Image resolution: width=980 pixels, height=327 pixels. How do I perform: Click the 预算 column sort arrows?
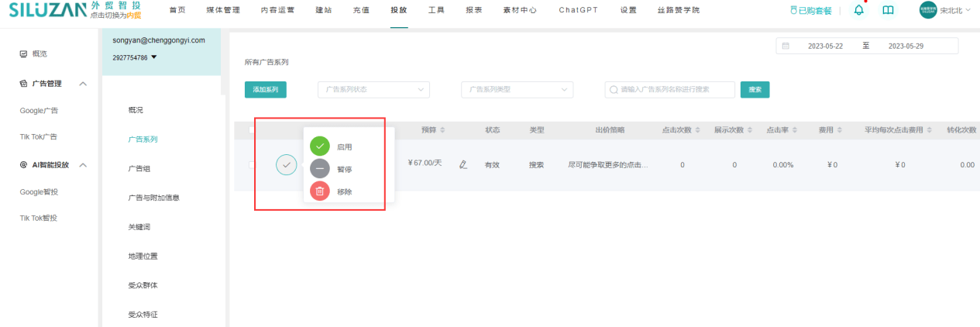tap(442, 130)
